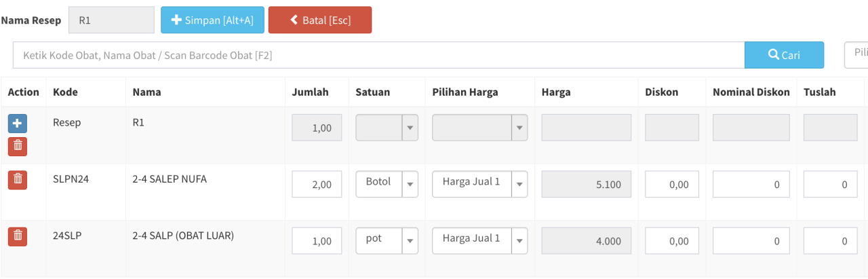Open the disabled Satuan dropdown in Resep row
Viewport: 868px width, 279px height.
click(387, 127)
